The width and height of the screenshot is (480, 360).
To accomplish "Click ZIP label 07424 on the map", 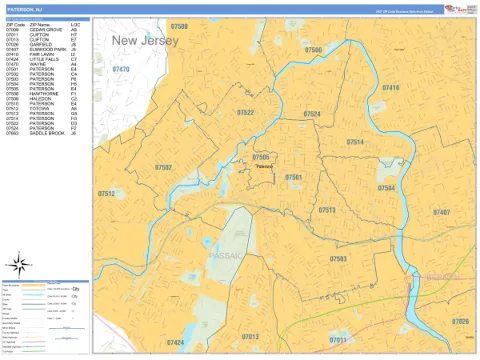I will click(x=175, y=342).
